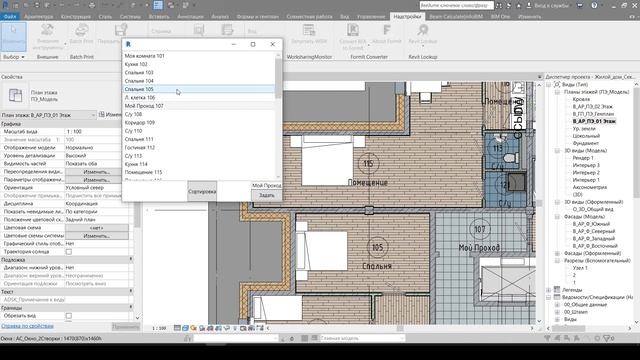The height and width of the screenshot is (360, 640).
Task: Click the Revit logo icon in dialog titlebar
Action: coord(128,44)
